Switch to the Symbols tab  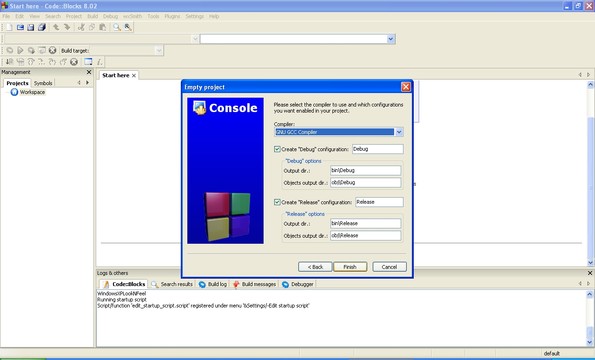point(43,83)
